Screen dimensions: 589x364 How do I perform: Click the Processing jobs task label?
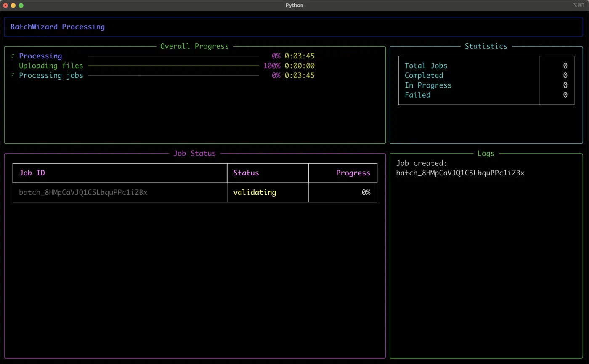click(x=51, y=76)
